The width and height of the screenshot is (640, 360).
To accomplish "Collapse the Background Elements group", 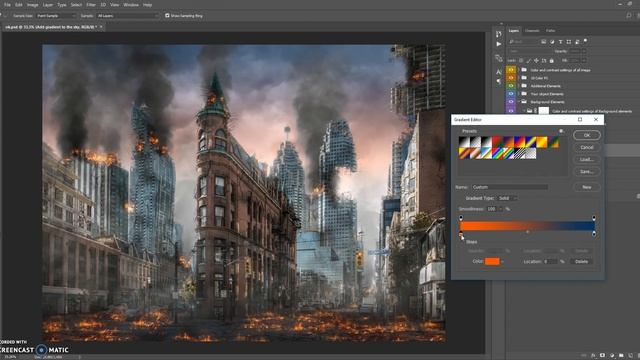I will tap(519, 102).
